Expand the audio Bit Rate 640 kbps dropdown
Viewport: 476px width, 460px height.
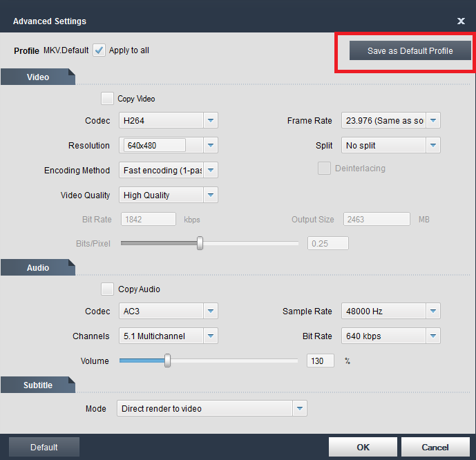pos(433,336)
